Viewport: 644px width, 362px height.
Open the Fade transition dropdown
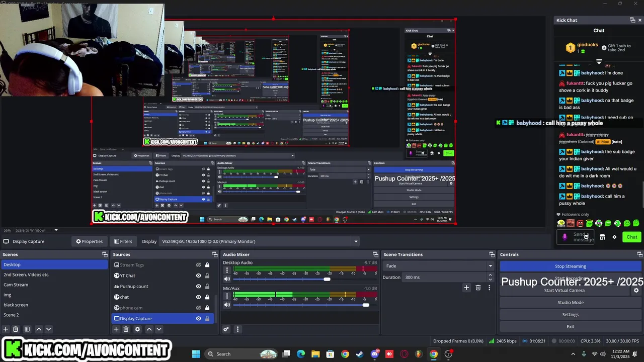[x=439, y=266]
